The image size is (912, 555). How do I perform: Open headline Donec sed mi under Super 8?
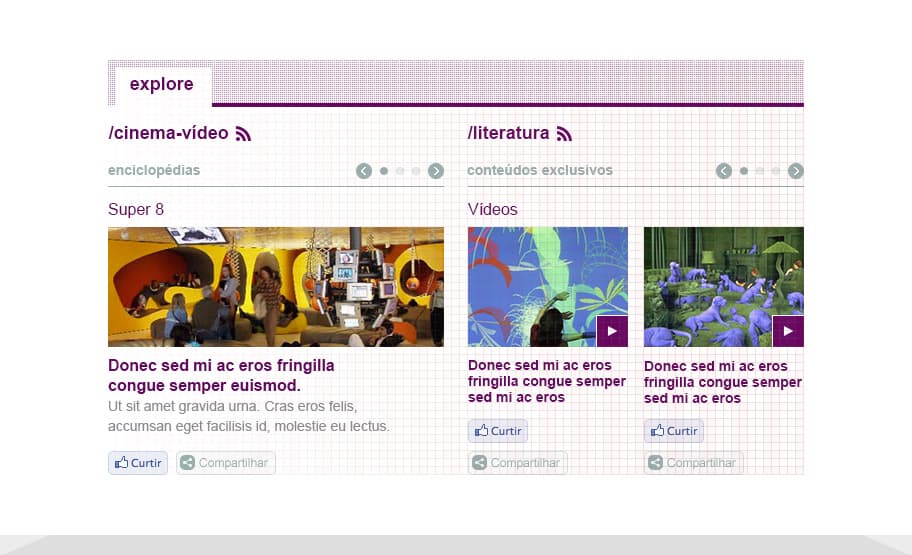(x=221, y=375)
